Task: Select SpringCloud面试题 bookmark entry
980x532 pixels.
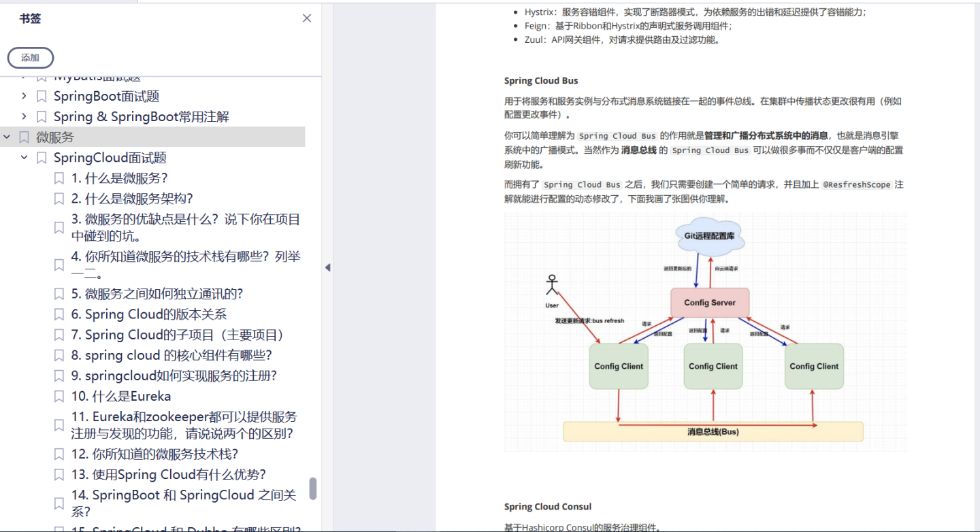Action: [110, 158]
